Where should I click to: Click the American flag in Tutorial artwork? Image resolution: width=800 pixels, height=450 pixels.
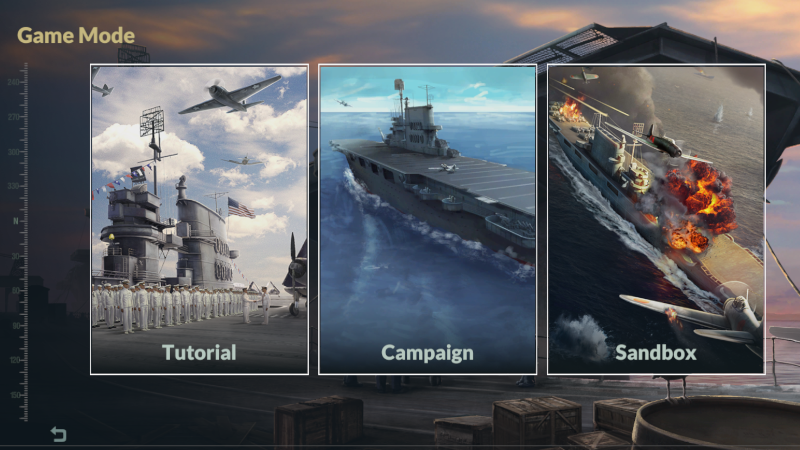[x=241, y=207]
